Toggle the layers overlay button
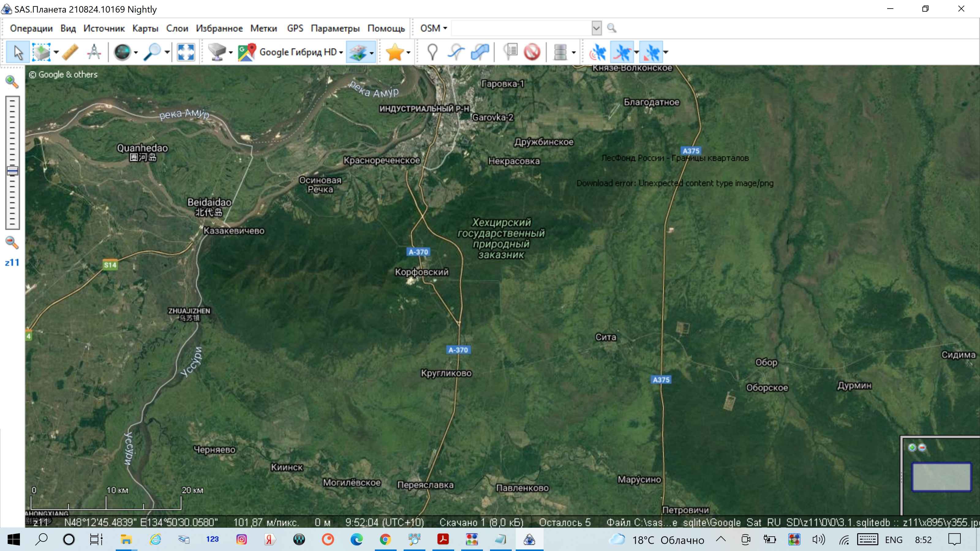 (x=357, y=52)
